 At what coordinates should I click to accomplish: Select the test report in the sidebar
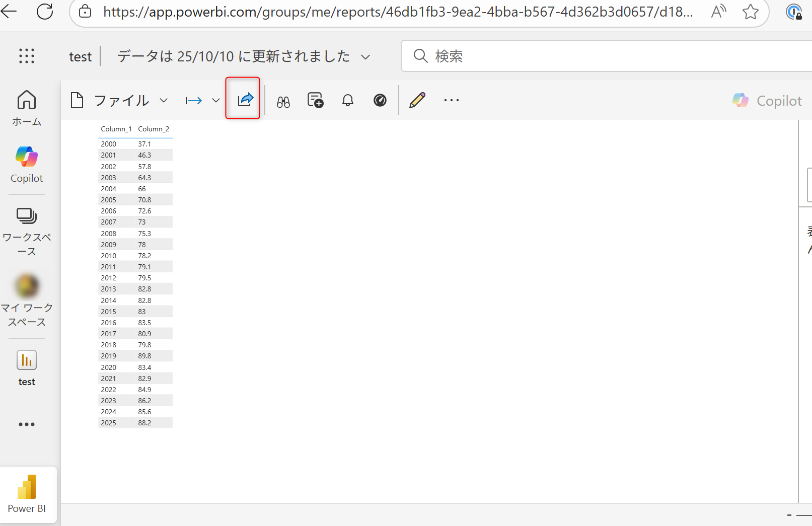tap(26, 366)
